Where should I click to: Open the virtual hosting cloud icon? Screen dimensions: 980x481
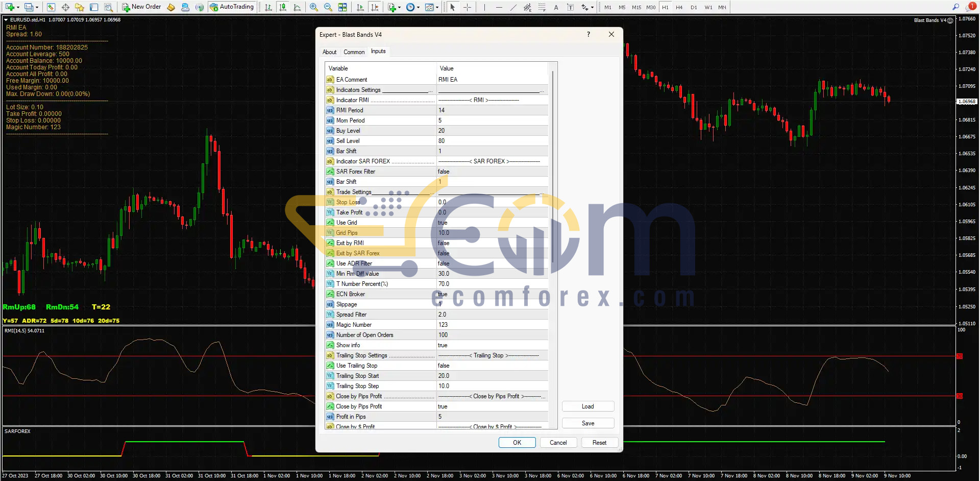pos(185,7)
